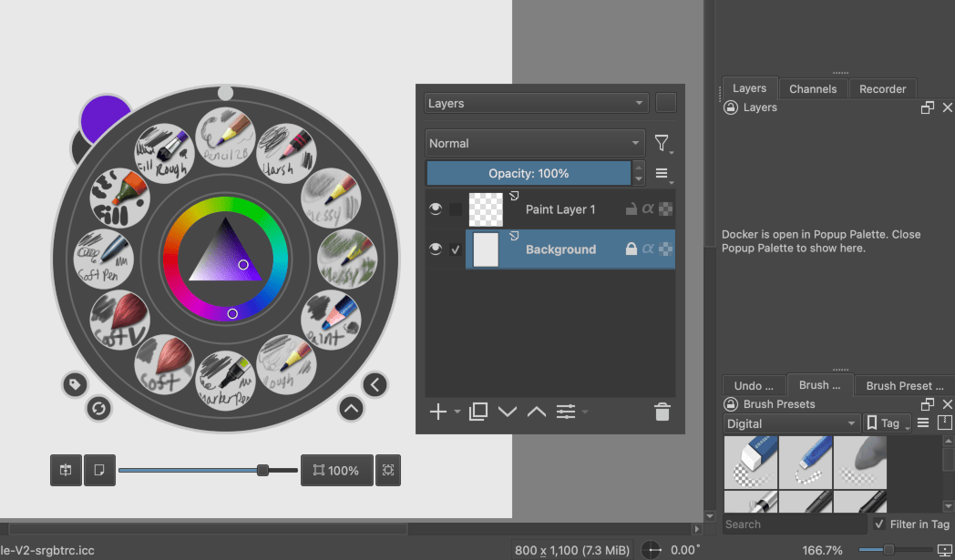Open the Normal blending mode dropdown
This screenshot has width=955, height=560.
click(x=534, y=144)
